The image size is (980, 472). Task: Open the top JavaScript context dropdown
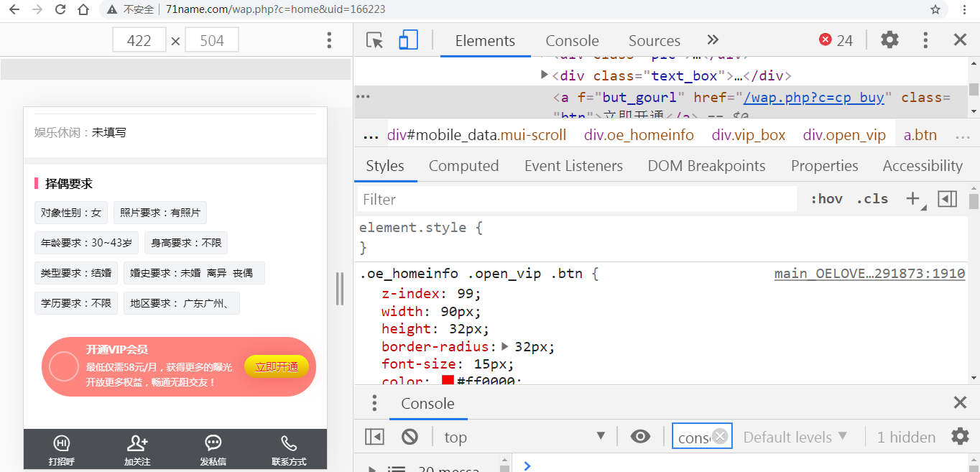524,437
